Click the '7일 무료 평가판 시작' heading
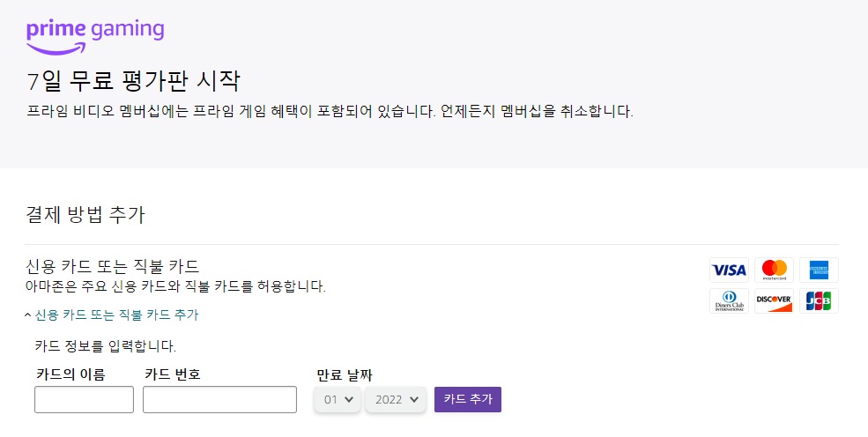The image size is (868, 437). click(133, 81)
